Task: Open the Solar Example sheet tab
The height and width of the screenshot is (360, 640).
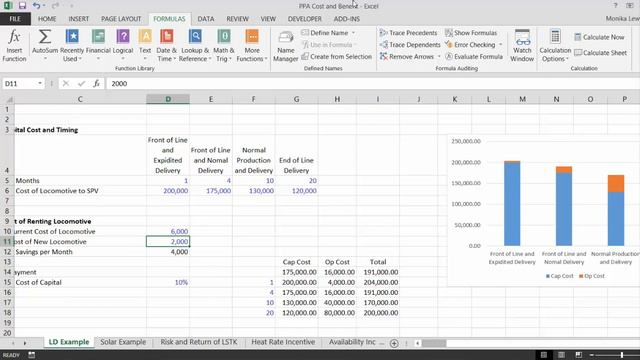Action: tap(123, 342)
